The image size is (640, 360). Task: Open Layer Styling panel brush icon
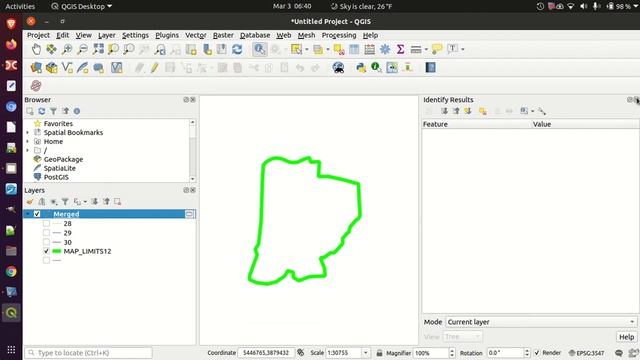[x=30, y=202]
